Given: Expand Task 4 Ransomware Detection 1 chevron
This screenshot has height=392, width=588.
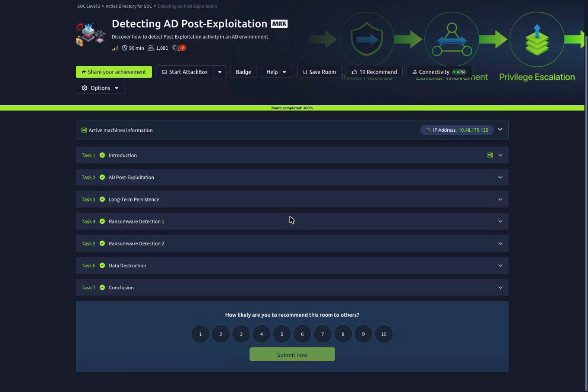Looking at the screenshot, I should [x=501, y=221].
